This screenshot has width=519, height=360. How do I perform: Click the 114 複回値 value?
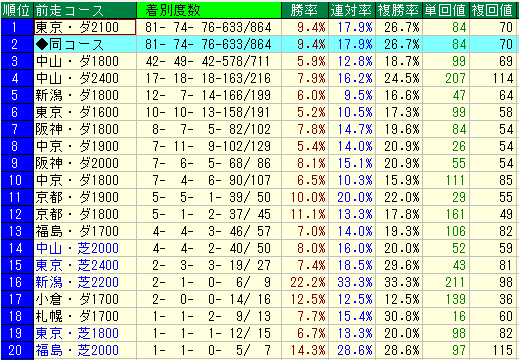pyautogui.click(x=503, y=78)
